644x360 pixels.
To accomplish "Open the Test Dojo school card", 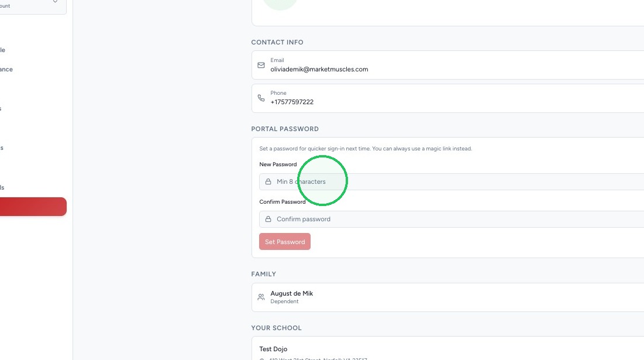I will [447, 348].
